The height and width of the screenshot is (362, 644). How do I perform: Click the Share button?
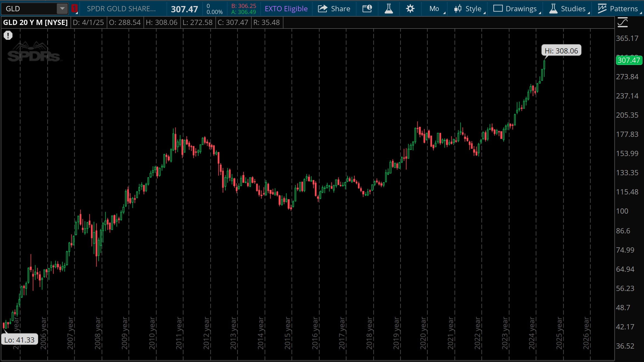pos(334,9)
